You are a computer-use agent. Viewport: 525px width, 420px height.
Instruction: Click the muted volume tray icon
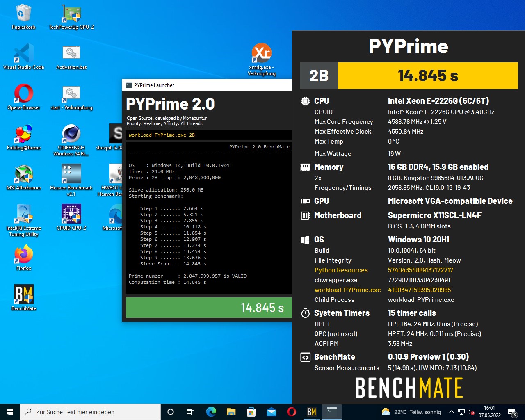point(471,412)
